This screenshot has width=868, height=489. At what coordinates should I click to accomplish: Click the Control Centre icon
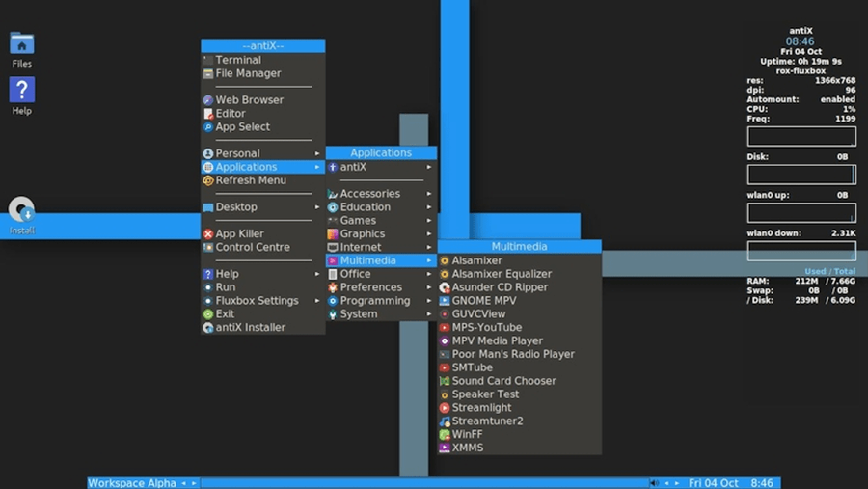(x=208, y=247)
